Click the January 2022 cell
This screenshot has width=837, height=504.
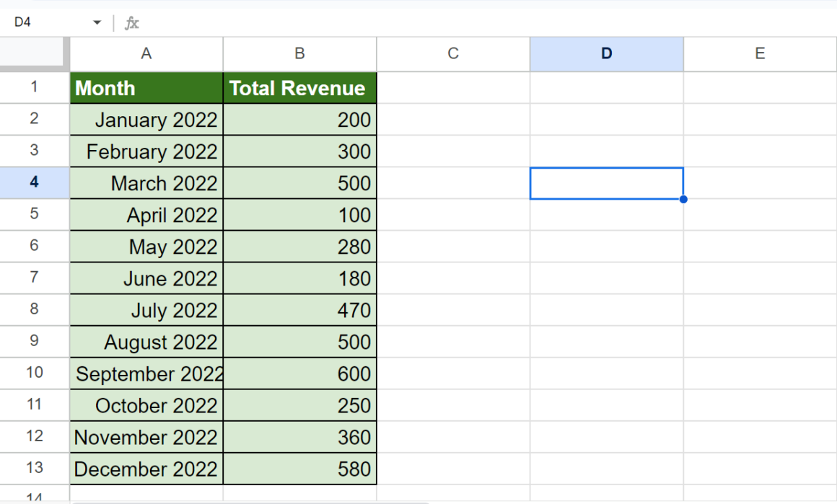click(146, 119)
